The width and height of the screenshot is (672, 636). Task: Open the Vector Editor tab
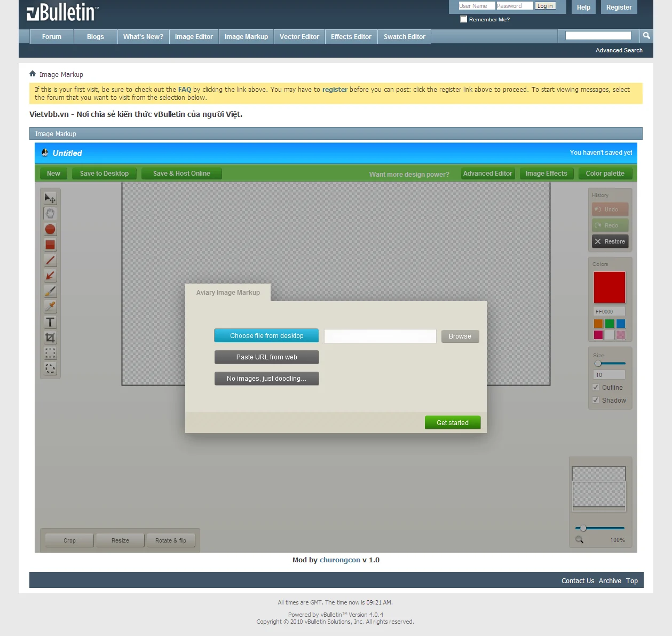coord(299,37)
